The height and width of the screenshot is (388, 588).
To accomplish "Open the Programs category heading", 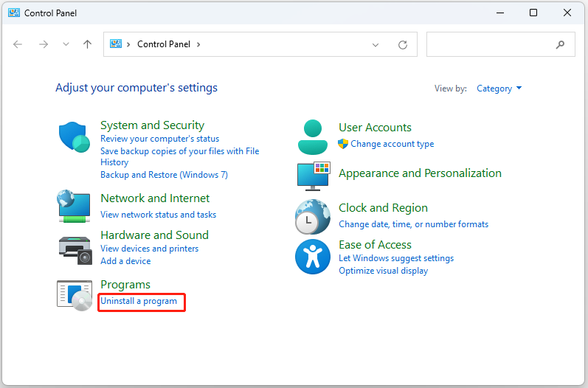I will pos(125,285).
